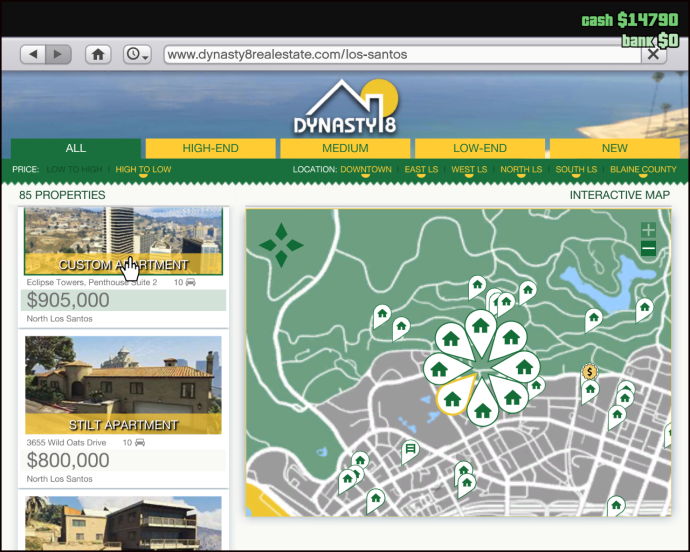The image size is (690, 552).
Task: Sort prices High to Low
Action: [143, 170]
